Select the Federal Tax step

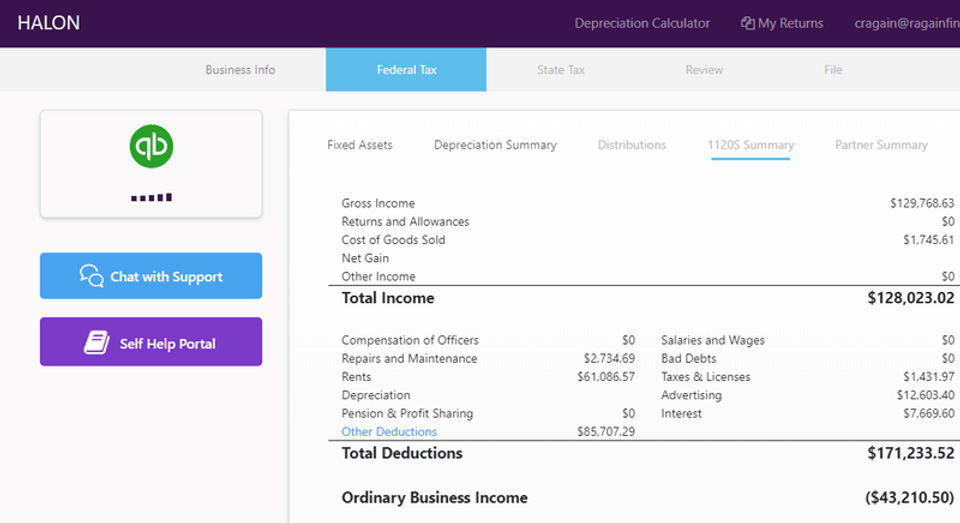(x=406, y=70)
